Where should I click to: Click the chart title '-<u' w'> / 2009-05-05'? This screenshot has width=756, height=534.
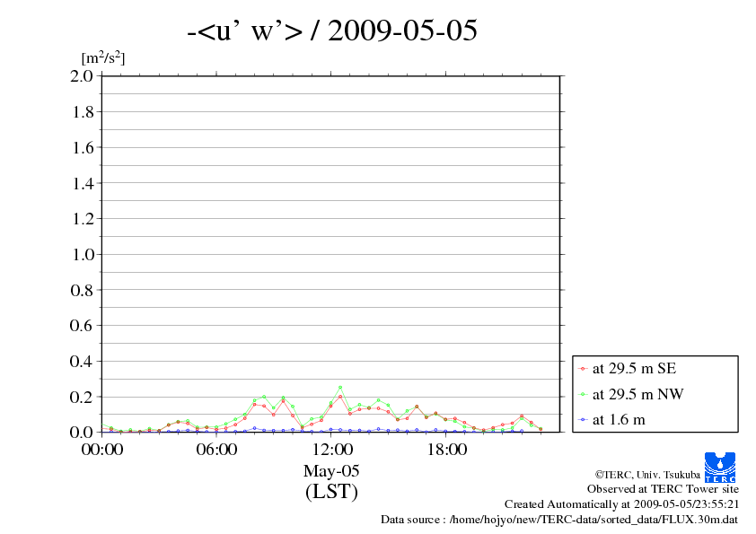click(332, 30)
